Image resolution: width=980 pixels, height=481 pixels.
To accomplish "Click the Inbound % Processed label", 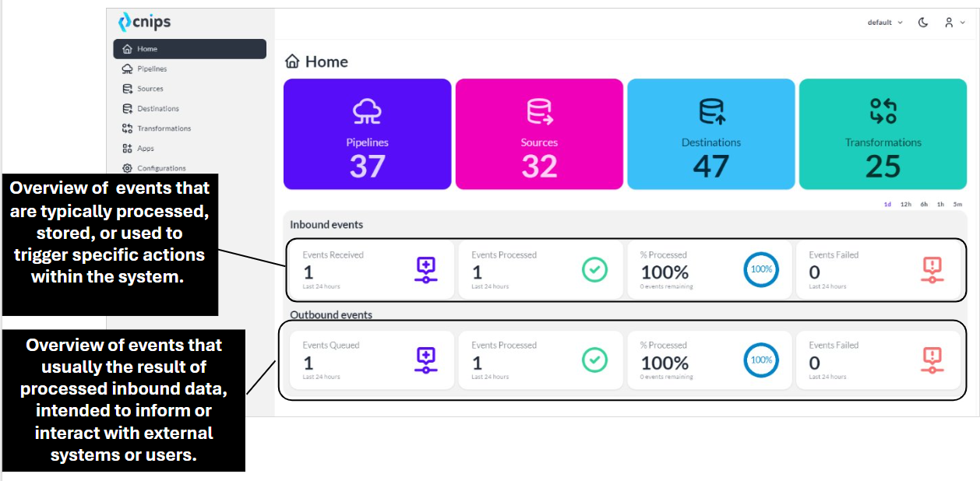I will pyautogui.click(x=664, y=255).
